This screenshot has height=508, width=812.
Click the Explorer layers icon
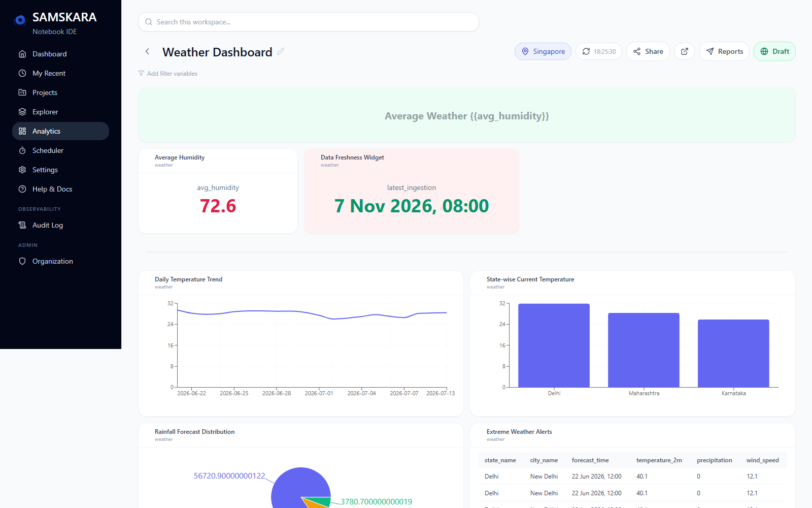pyautogui.click(x=22, y=112)
